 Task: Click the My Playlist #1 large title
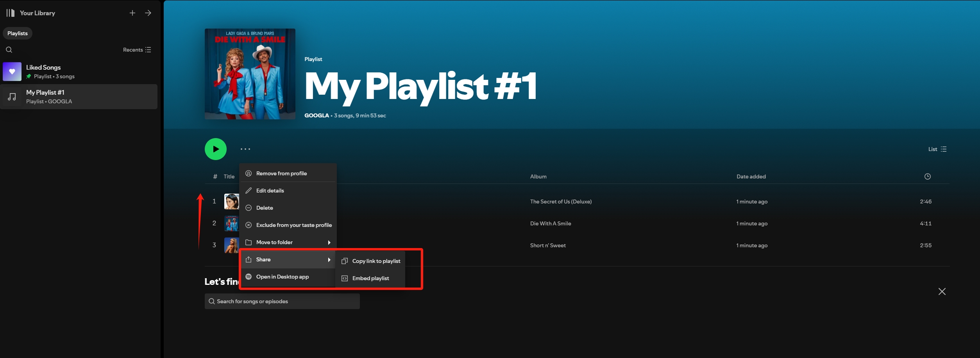pos(420,87)
